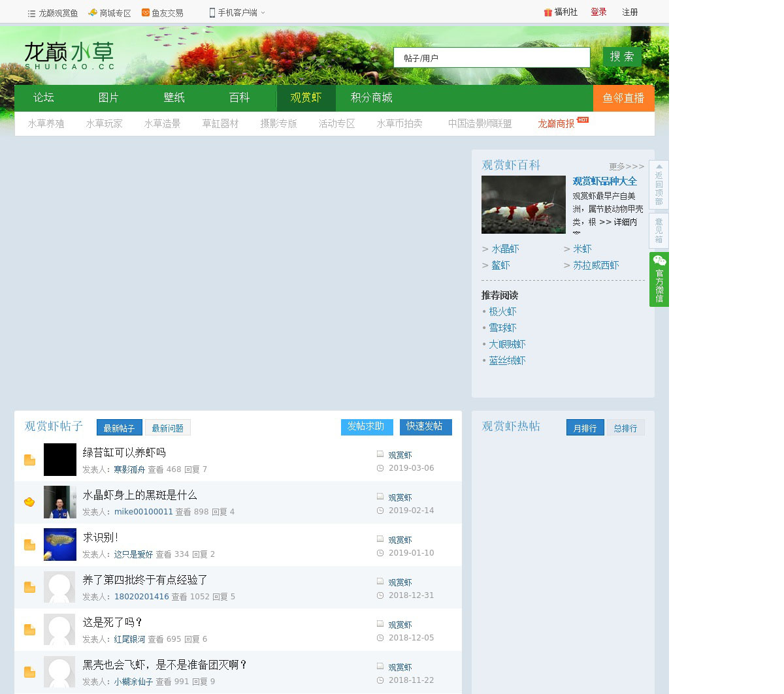This screenshot has height=694, width=784.
Task: Click the 意见箱 feedback side button
Action: 659,230
